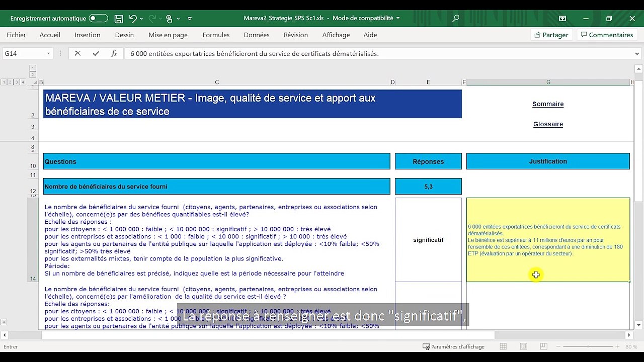
Task: Open the Touch mode dropdown arrow
Action: 178,19
